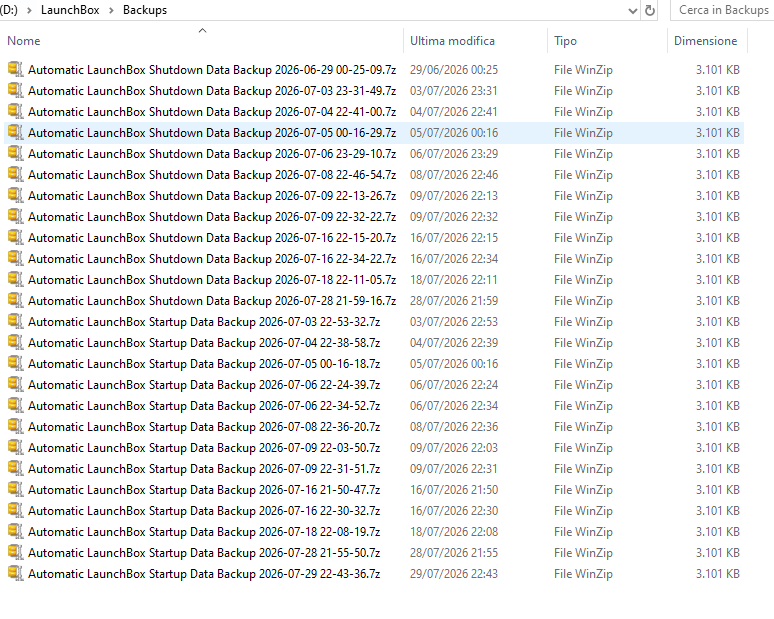
Task: Sort files by Ultima modifica column
Action: pyautogui.click(x=452, y=41)
